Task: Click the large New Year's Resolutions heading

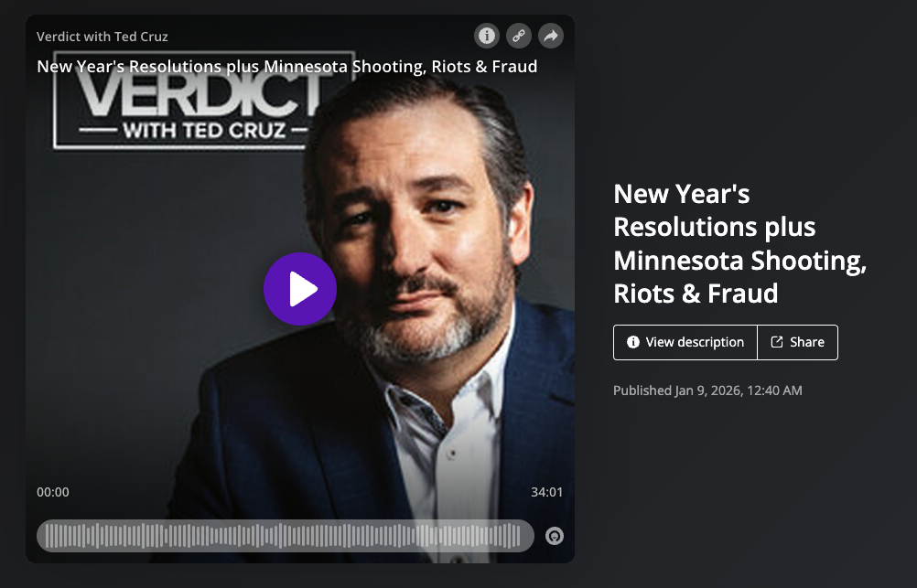Action: point(739,244)
